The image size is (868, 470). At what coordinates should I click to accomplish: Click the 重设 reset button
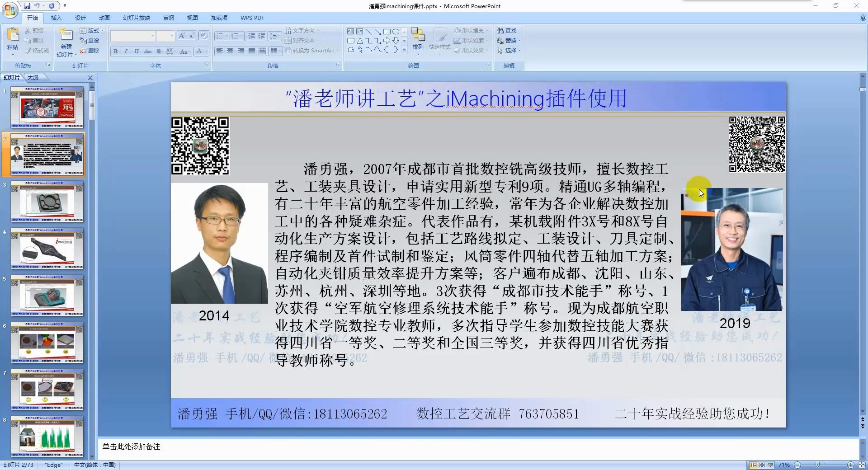click(x=90, y=40)
